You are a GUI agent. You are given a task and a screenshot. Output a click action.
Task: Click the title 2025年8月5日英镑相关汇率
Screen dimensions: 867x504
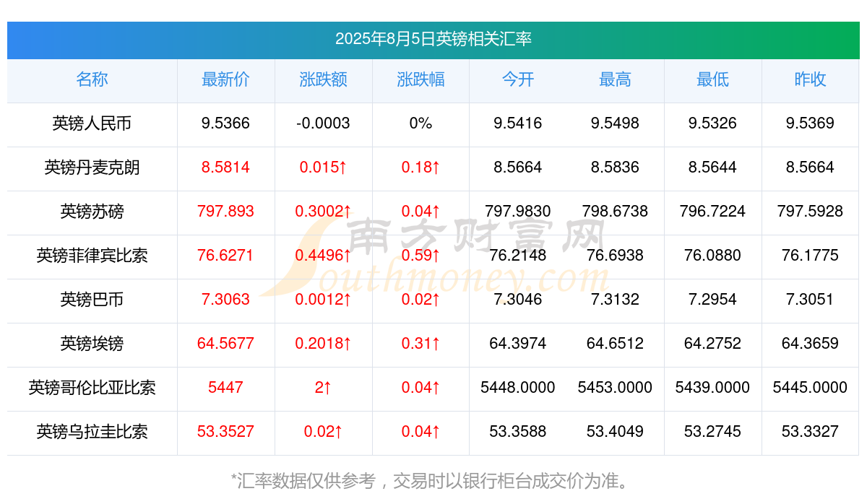[x=433, y=39]
